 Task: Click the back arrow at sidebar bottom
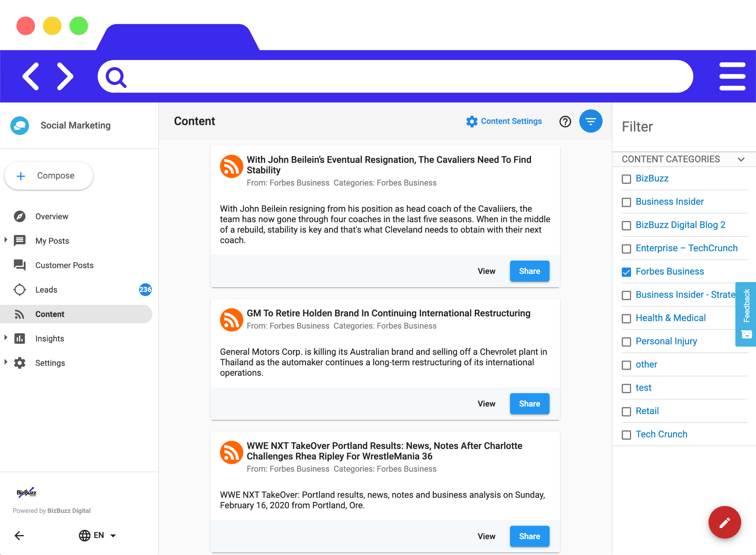19,536
